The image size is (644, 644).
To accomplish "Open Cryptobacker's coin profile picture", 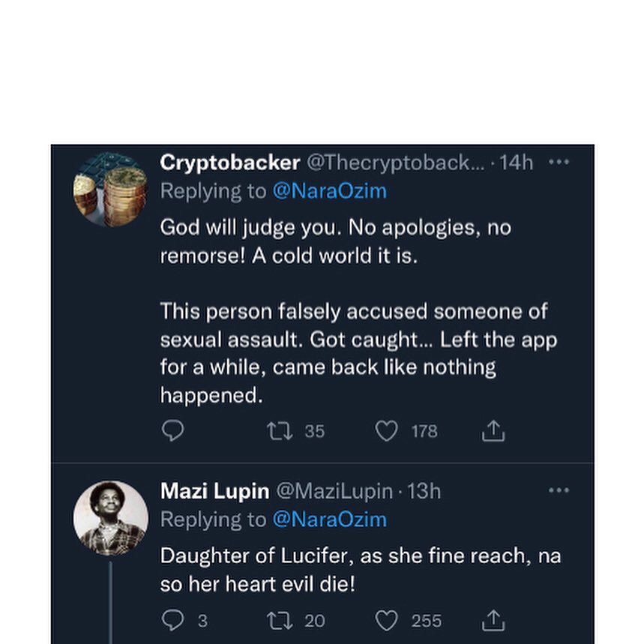I will (x=110, y=189).
